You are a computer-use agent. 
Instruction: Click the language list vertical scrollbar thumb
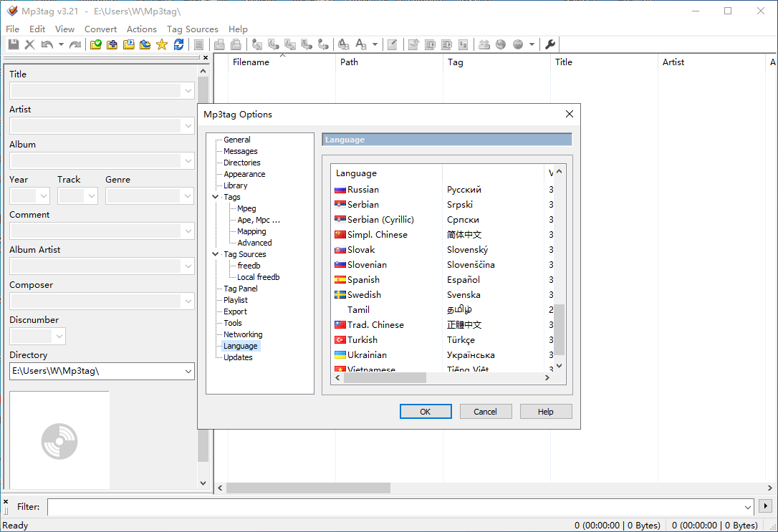pos(559,329)
